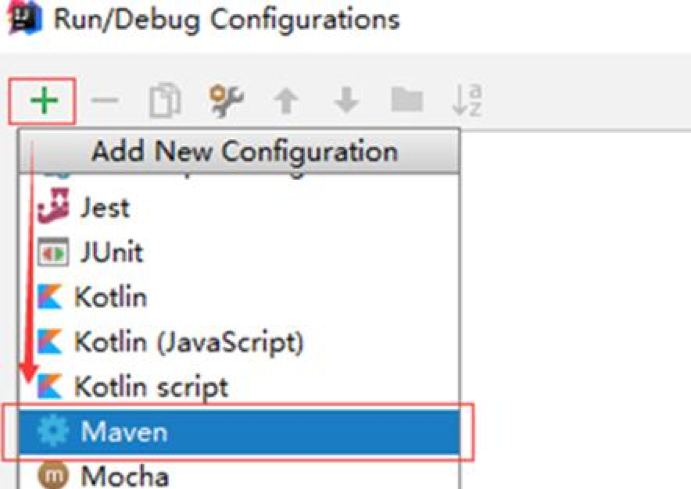Click the Run/Debug Configurations window title

click(x=226, y=19)
